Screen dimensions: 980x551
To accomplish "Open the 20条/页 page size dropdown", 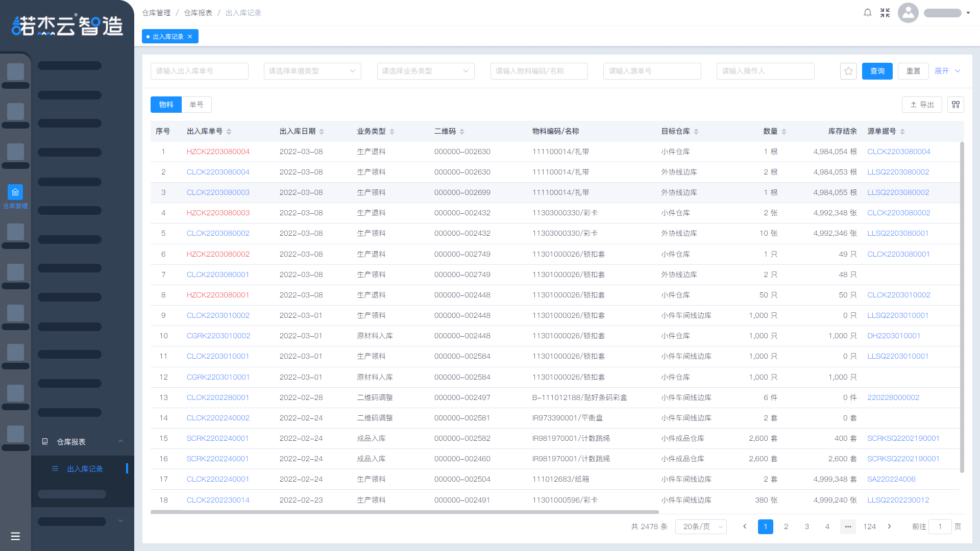I will 700,527.
